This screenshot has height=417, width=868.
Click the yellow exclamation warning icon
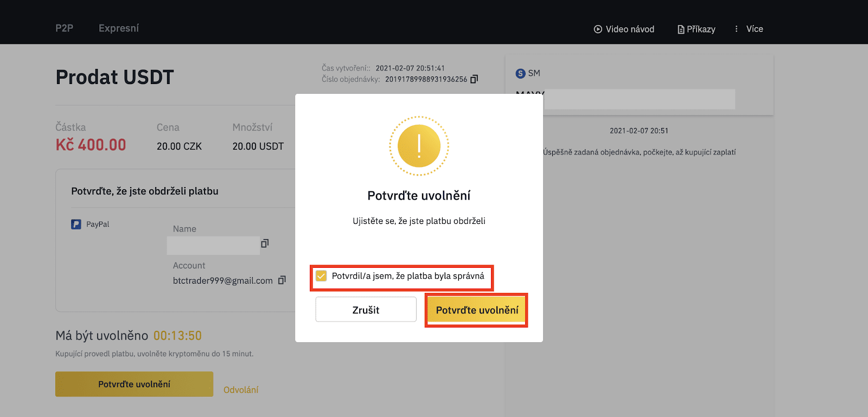(x=419, y=146)
